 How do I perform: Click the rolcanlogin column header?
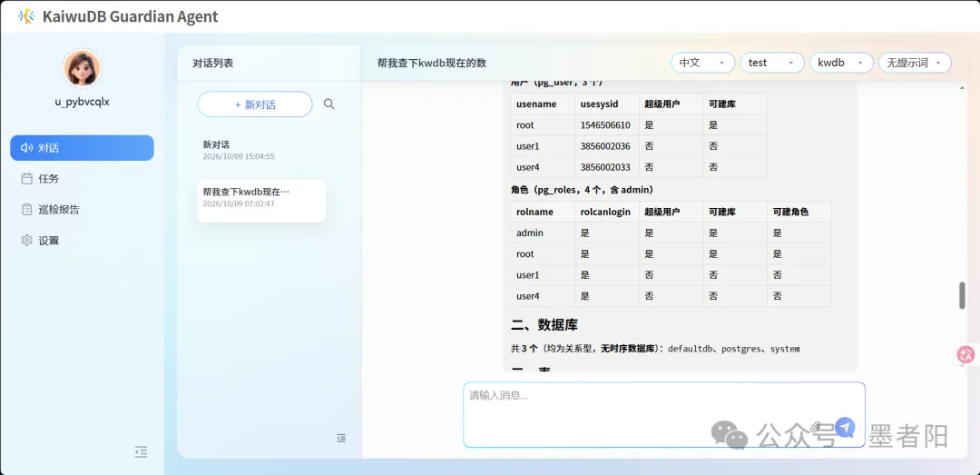pos(607,212)
